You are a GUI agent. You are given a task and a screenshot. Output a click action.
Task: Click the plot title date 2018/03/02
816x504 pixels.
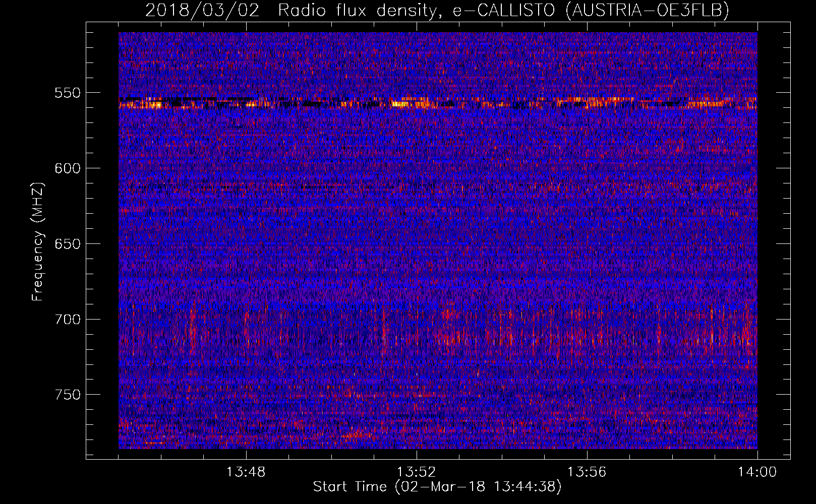202,10
